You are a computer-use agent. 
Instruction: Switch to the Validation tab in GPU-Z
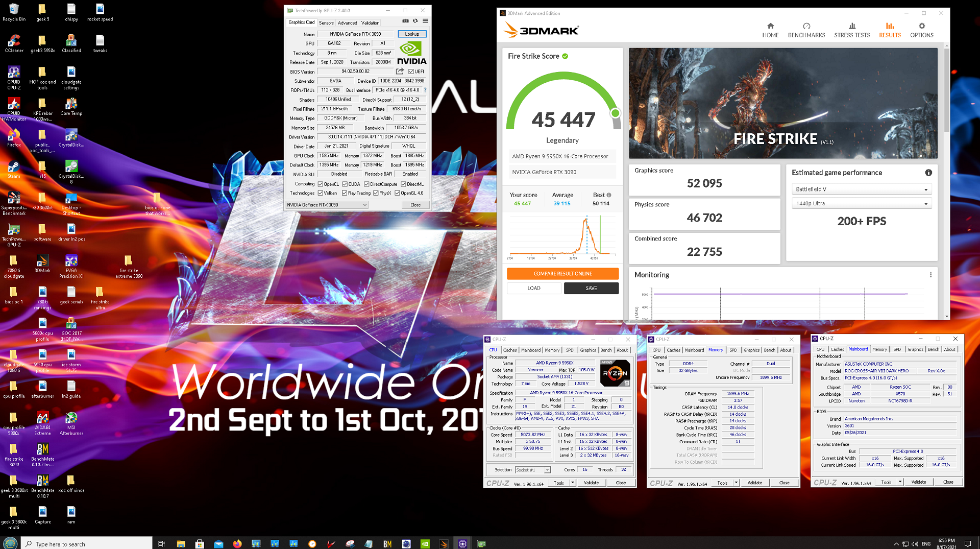point(370,22)
